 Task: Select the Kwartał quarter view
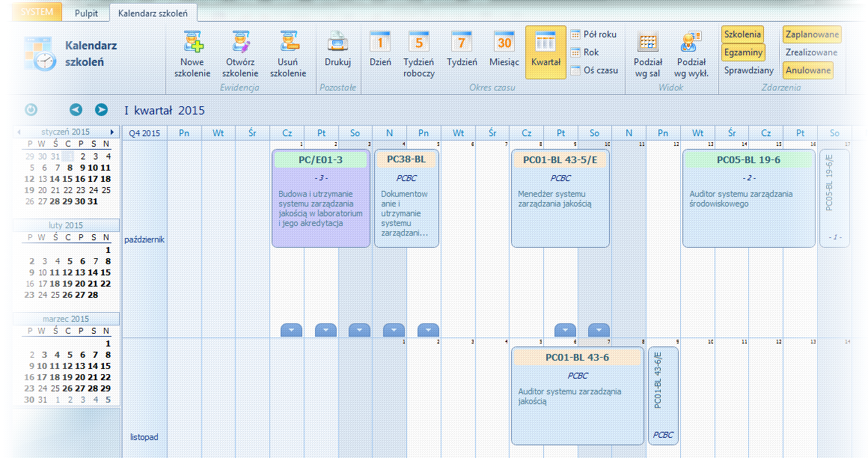[545, 52]
